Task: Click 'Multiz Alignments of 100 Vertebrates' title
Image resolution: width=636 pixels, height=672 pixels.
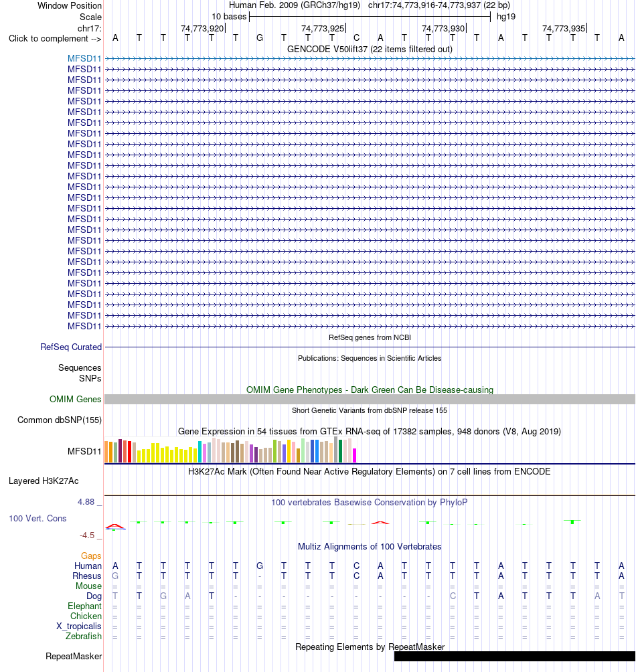Action: tap(370, 546)
